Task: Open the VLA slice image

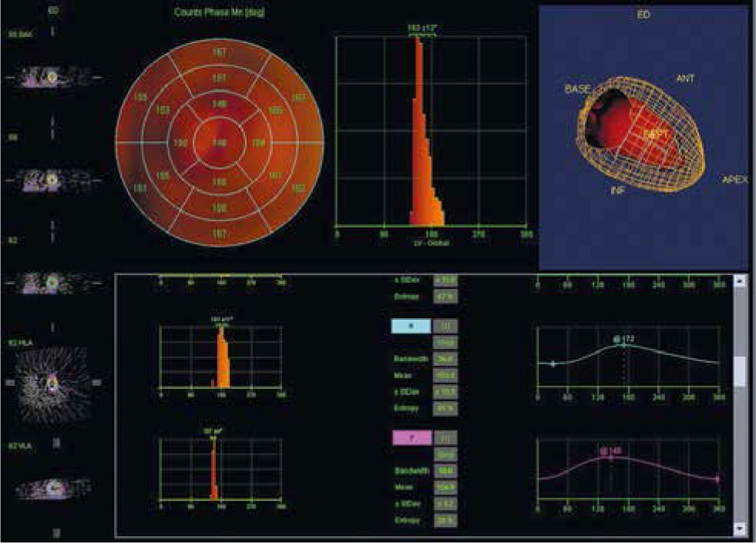Action: point(52,488)
